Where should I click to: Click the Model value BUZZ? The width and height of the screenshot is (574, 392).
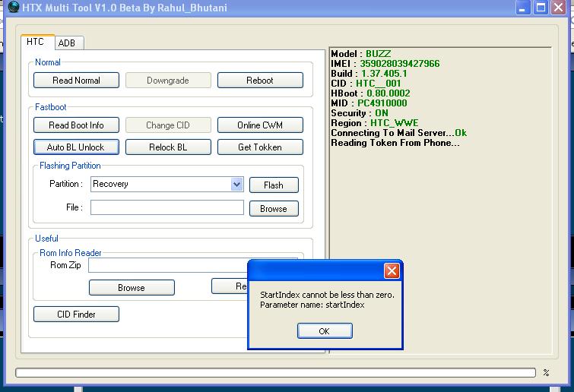(379, 54)
